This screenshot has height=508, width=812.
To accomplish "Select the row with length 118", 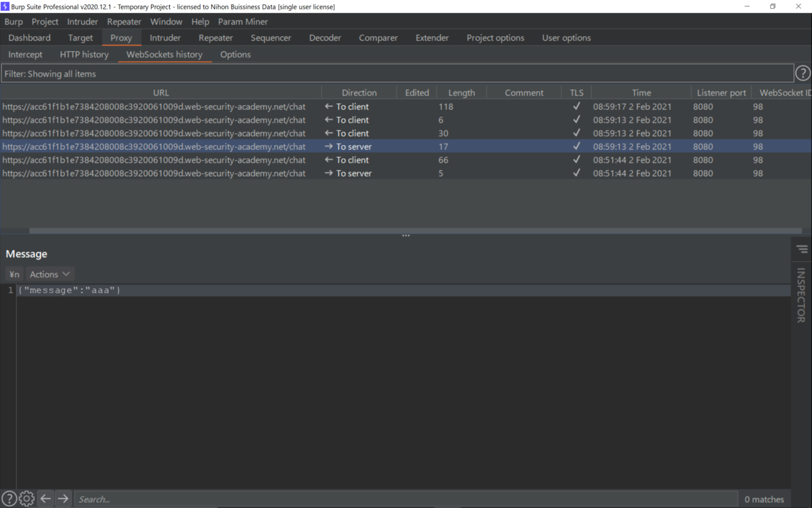I will (406, 106).
